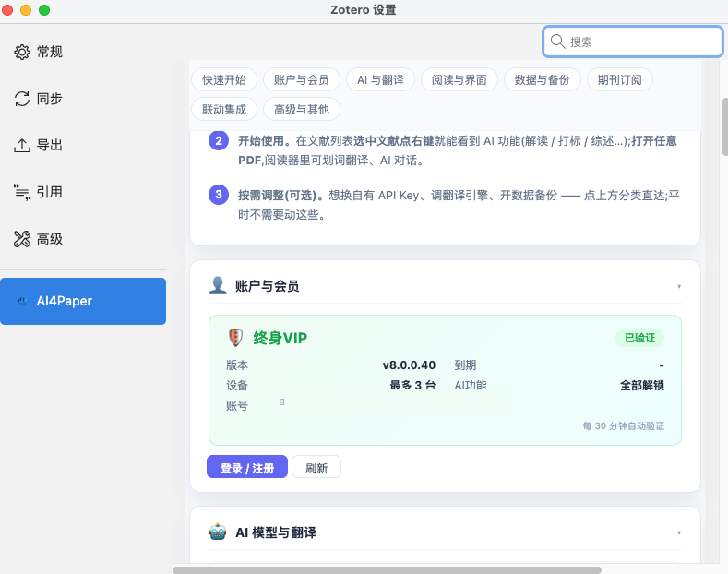Click the magnifier icon in search box
Viewport: 728px width, 574px height.
557,42
